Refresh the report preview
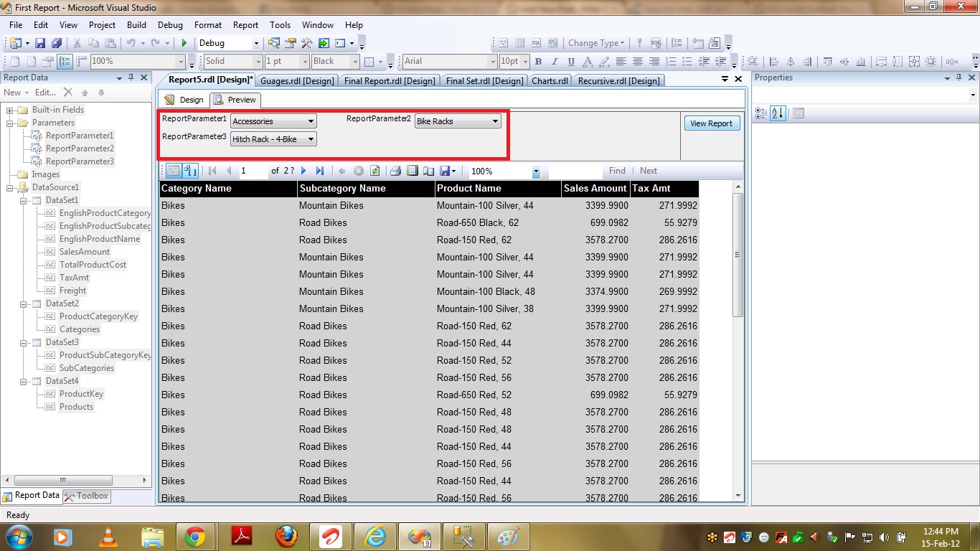980x551 pixels. [374, 171]
